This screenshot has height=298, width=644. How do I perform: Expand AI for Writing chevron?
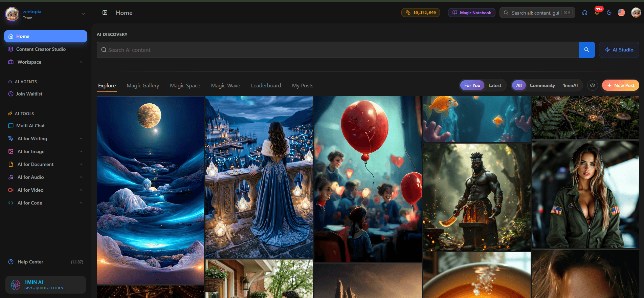(x=81, y=139)
